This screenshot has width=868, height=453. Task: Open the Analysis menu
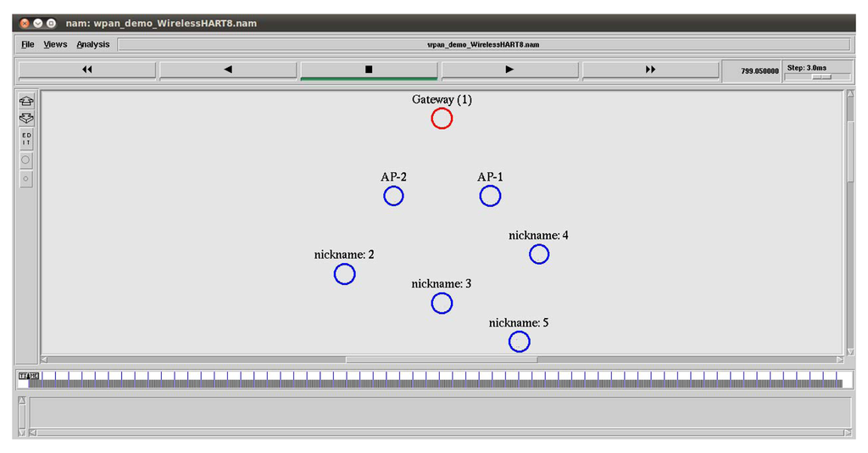pos(93,44)
